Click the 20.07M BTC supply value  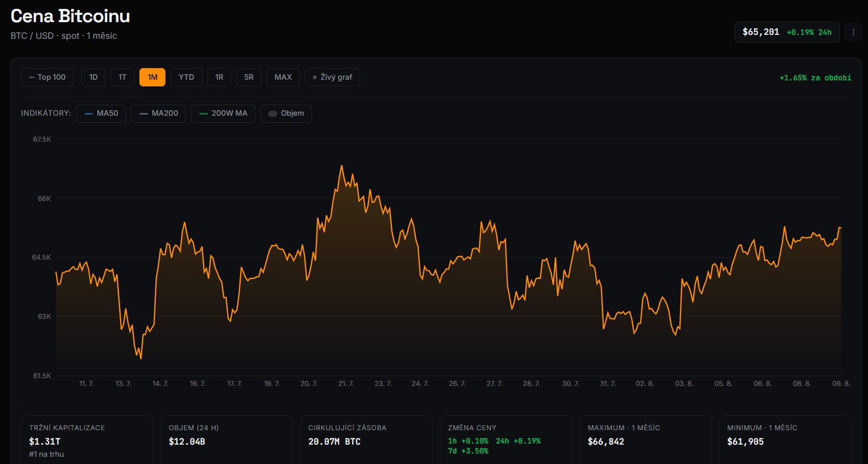tap(334, 442)
